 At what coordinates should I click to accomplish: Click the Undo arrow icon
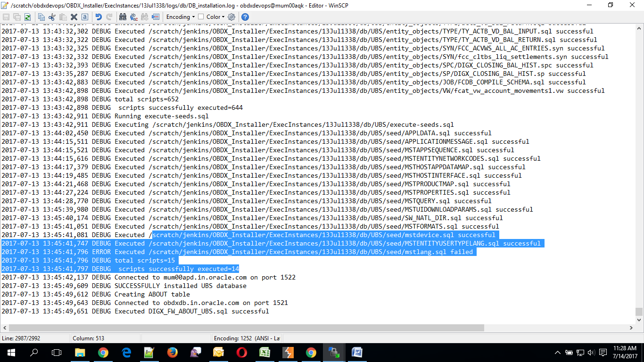coord(98,17)
